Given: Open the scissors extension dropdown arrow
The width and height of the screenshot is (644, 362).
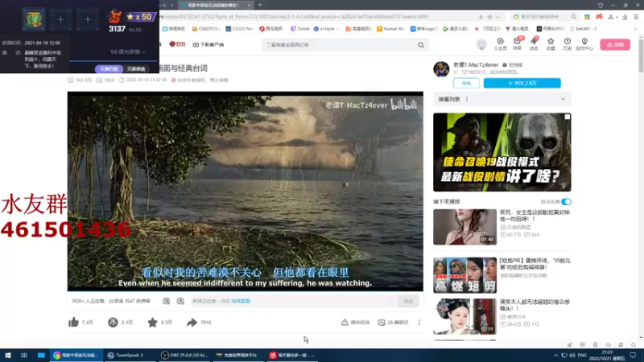Looking at the screenshot, I should (617, 17).
